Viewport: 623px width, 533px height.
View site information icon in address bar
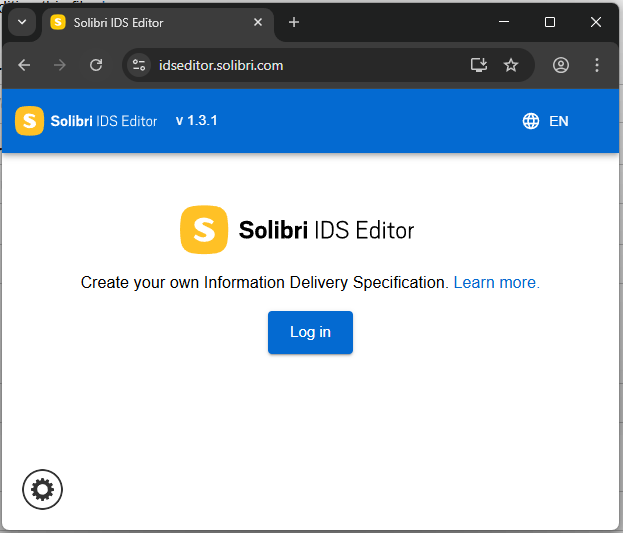(x=139, y=65)
